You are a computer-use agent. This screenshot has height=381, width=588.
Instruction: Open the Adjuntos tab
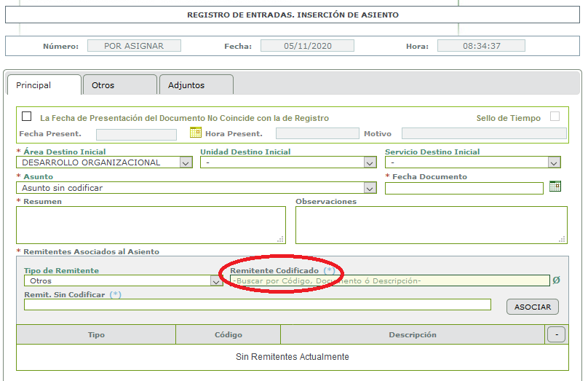click(x=196, y=85)
